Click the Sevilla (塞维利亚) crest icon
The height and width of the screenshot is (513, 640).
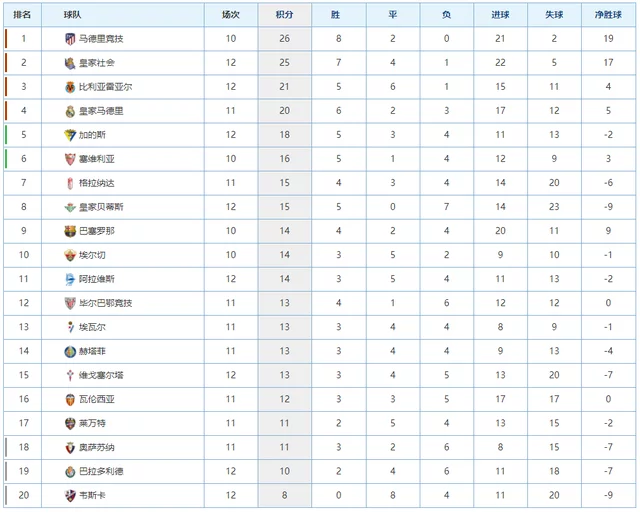(70, 159)
